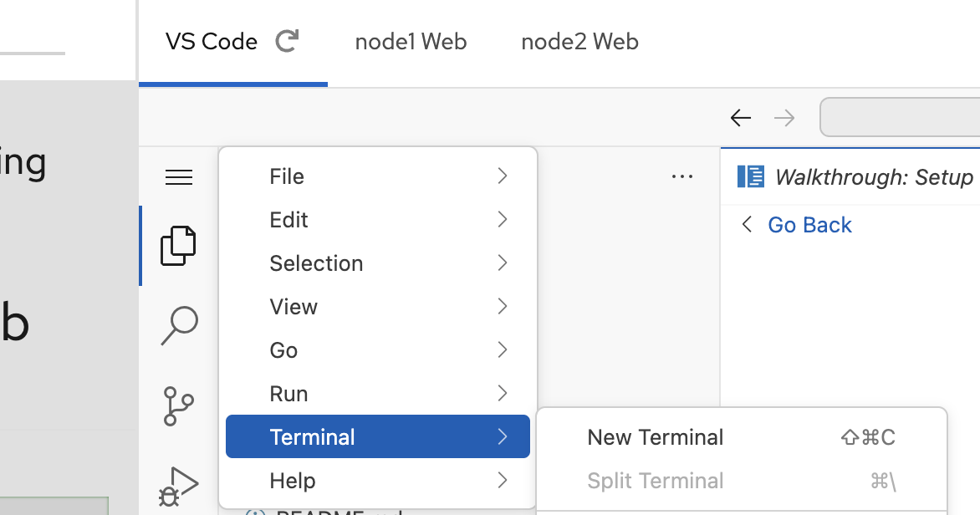Select the highlighted Terminal menu item
Image resolution: width=980 pixels, height=515 pixels.
[x=377, y=436]
